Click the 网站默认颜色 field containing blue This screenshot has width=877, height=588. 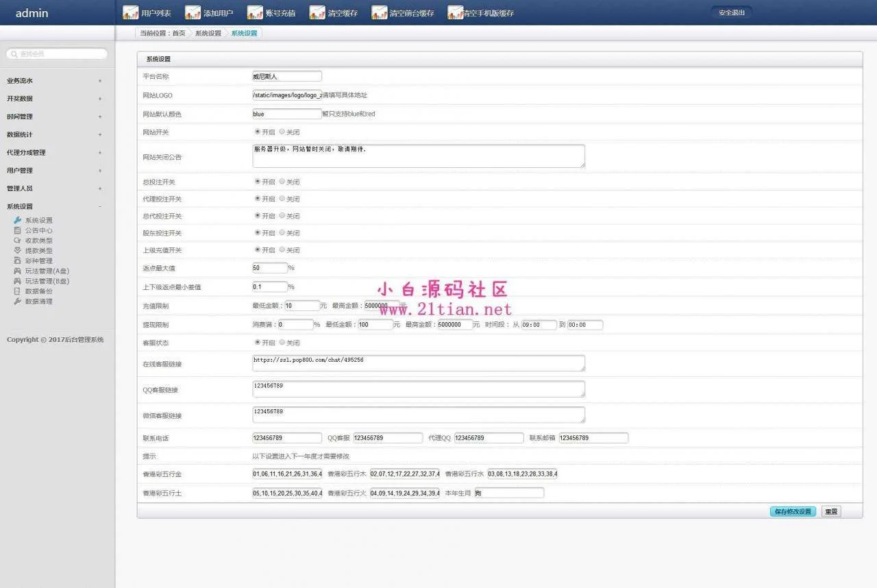[286, 114]
